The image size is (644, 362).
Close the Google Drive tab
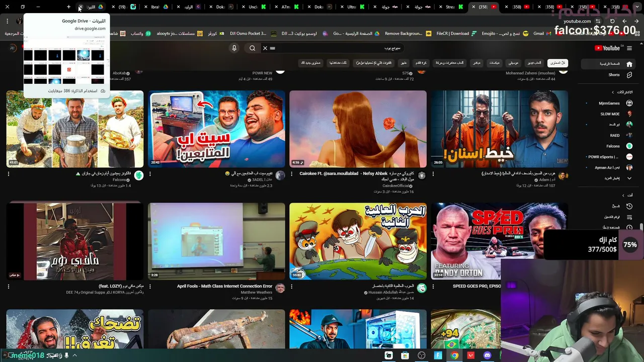[80, 7]
